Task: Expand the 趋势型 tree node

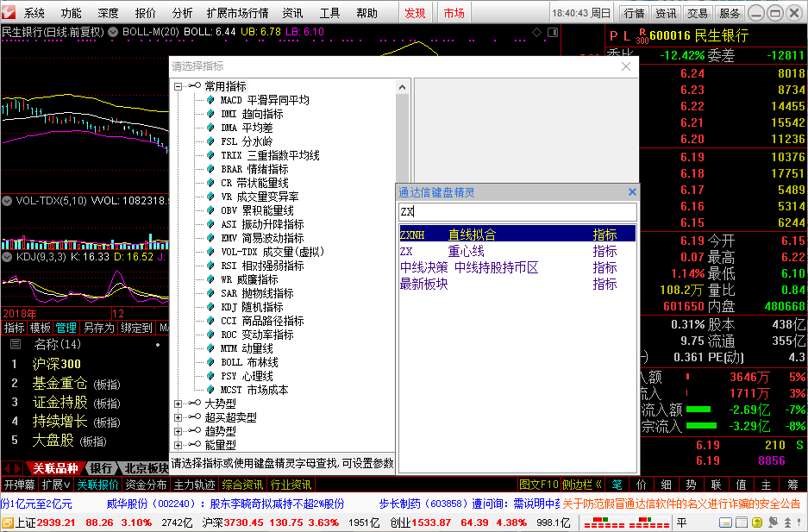Action: (x=178, y=432)
